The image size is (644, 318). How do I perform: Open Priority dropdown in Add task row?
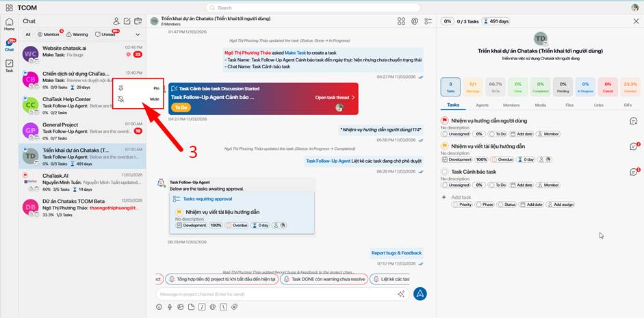(462, 204)
